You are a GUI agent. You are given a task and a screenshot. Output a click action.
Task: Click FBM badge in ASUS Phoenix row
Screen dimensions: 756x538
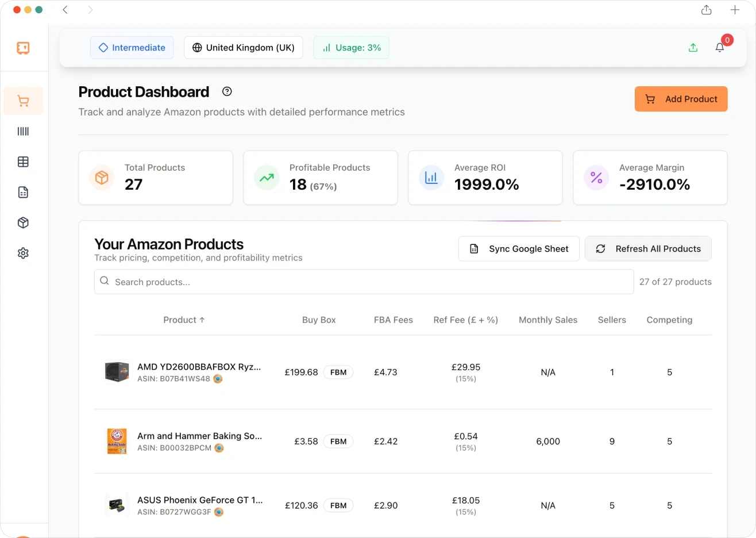(x=338, y=506)
